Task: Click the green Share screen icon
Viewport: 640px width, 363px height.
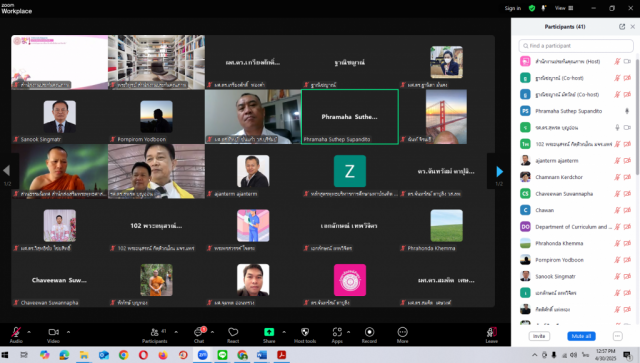Action: pyautogui.click(x=269, y=332)
